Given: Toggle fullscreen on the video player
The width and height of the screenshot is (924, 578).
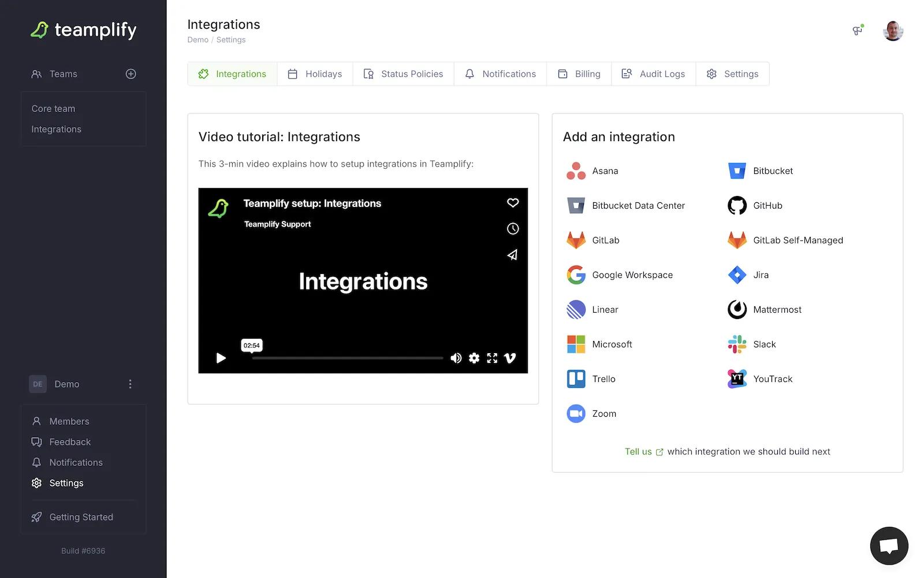Looking at the screenshot, I should (x=492, y=358).
